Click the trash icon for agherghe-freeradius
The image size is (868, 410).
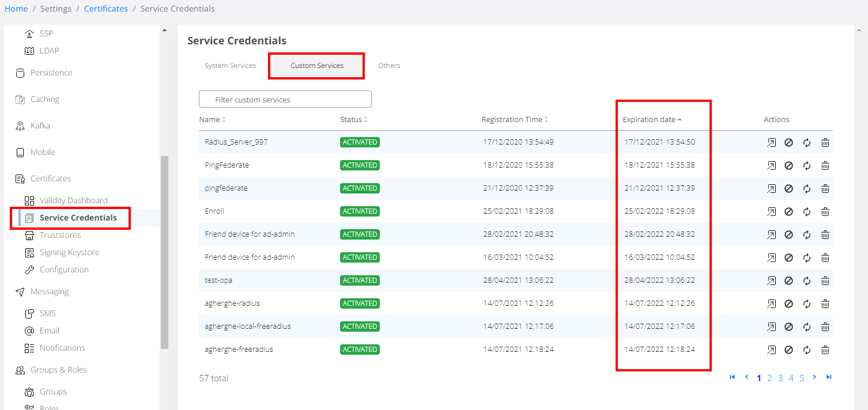(x=825, y=350)
